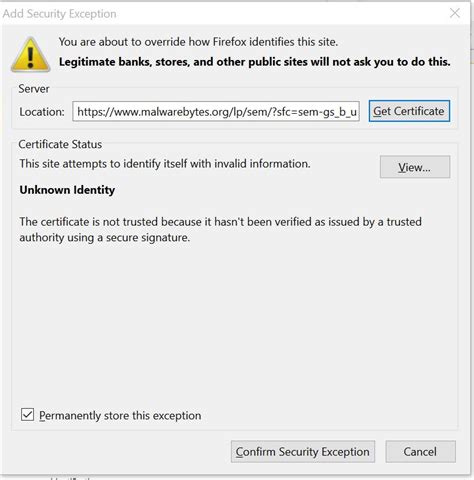Click the Permanently store this exception label text
Screen dimensions: 474x480
click(x=120, y=416)
